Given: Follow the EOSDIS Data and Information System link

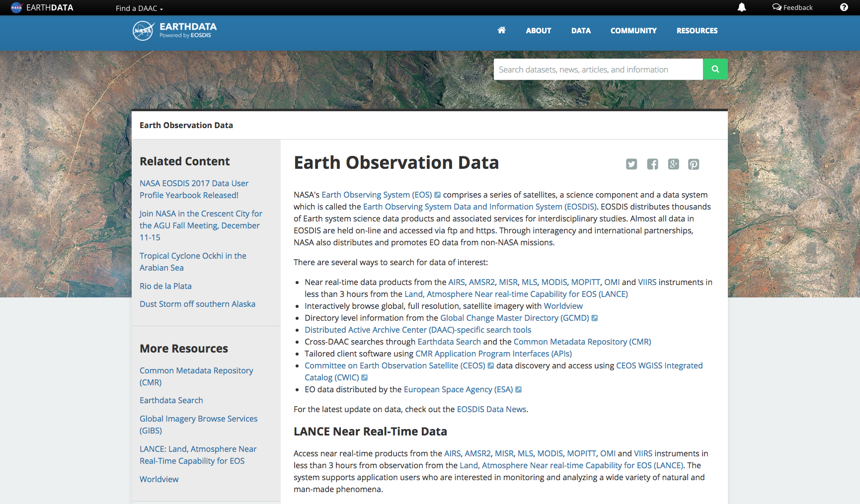Looking at the screenshot, I should point(480,207).
